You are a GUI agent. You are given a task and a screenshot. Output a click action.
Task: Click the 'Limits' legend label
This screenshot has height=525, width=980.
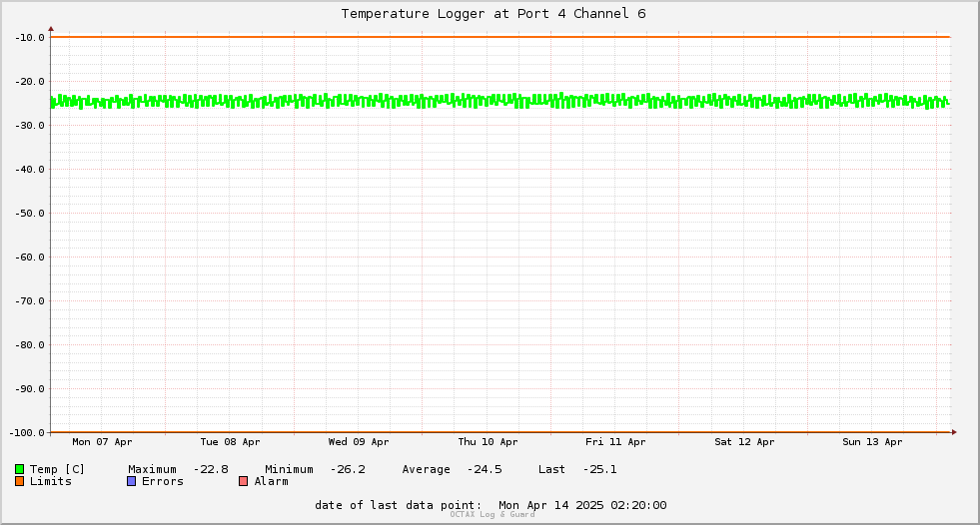(x=51, y=481)
